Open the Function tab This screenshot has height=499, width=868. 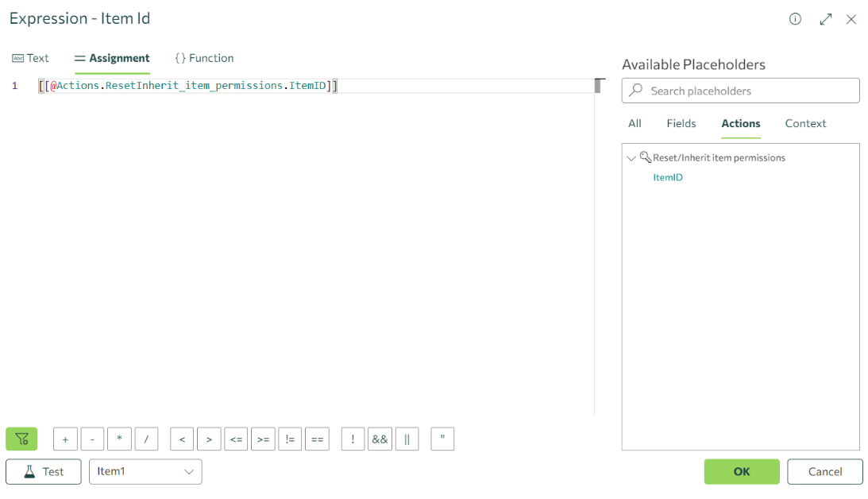(x=204, y=58)
